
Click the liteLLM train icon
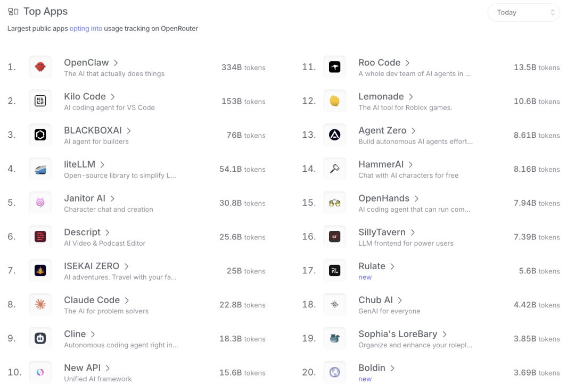click(40, 169)
